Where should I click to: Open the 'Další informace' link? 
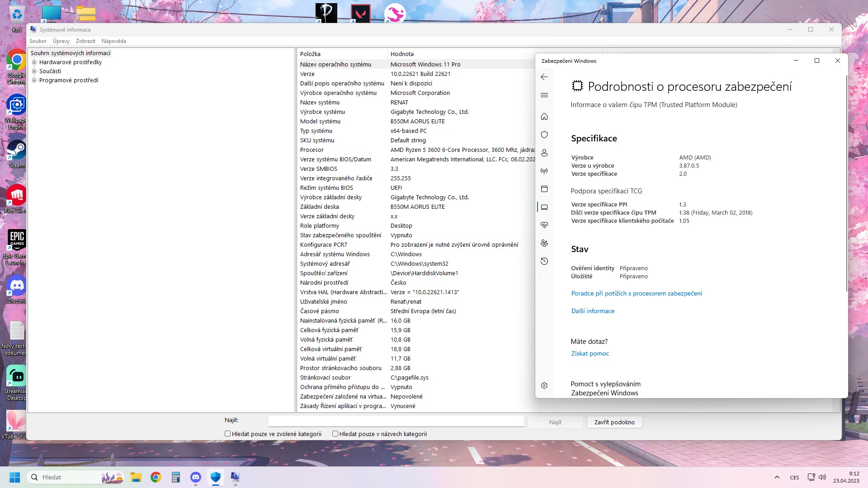point(593,311)
